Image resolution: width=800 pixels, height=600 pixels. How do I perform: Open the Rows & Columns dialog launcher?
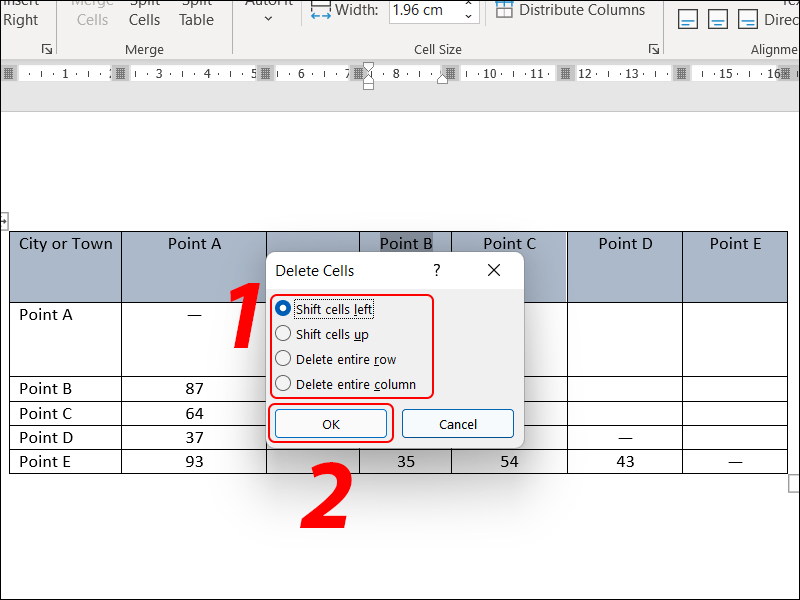pos(46,49)
